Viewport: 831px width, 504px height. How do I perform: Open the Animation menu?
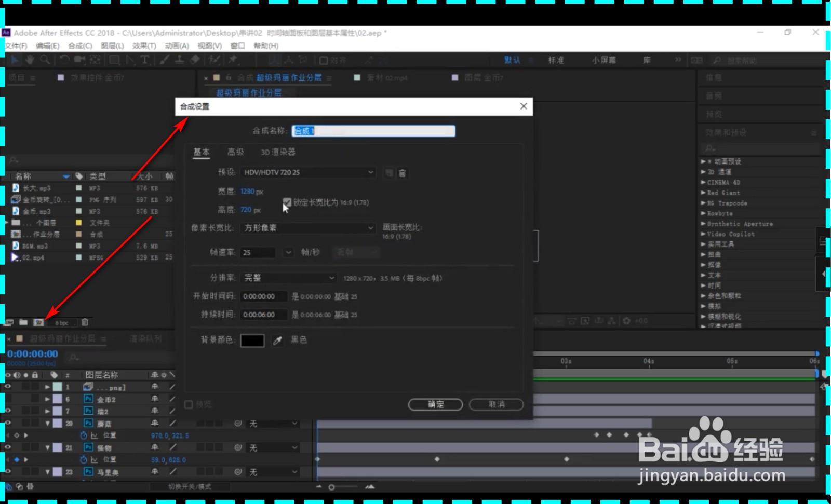click(x=177, y=46)
